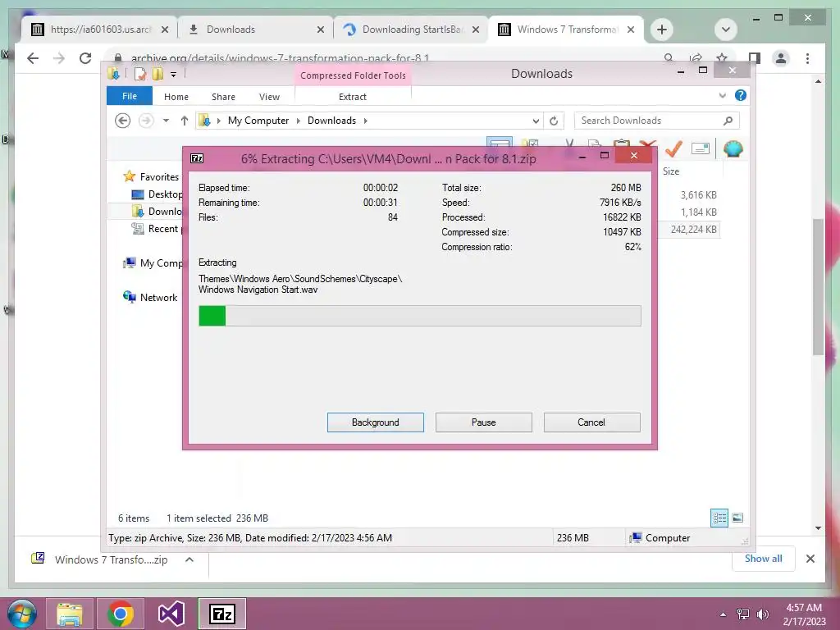
Task: Click the seashell icon in Explorer toolbar
Action: coord(733,148)
